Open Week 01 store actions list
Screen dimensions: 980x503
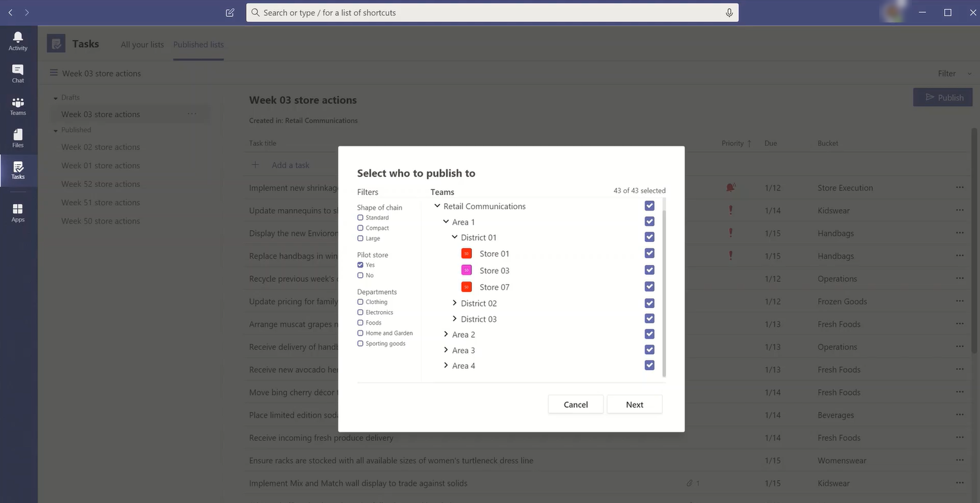click(100, 166)
